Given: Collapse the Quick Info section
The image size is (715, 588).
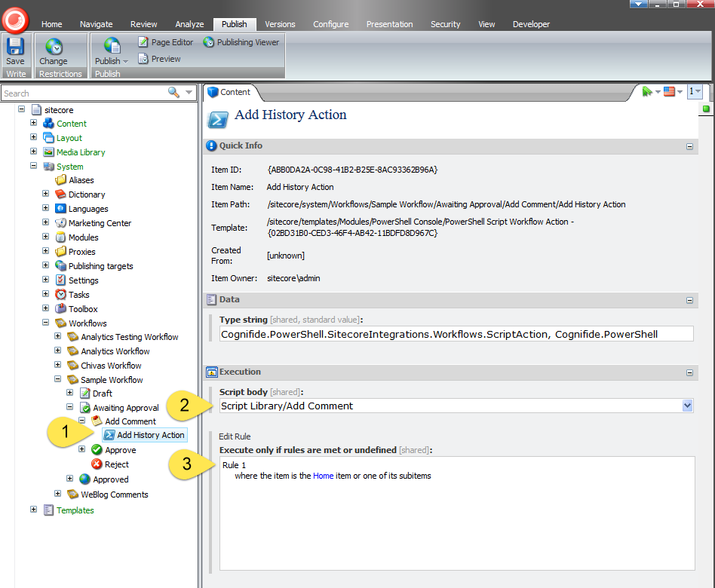Looking at the screenshot, I should click(689, 147).
